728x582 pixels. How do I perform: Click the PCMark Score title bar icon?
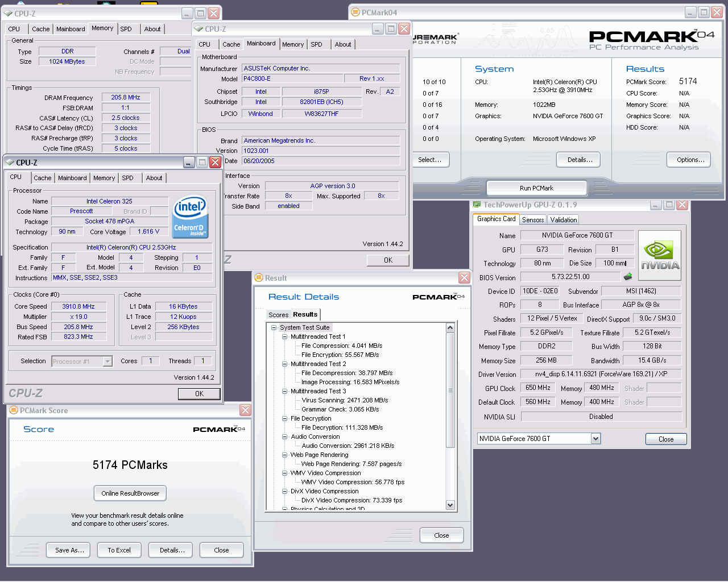(x=14, y=410)
